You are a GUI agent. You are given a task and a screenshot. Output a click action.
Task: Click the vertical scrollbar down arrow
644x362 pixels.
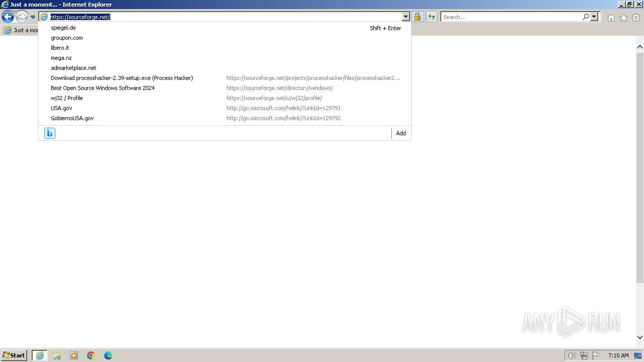(x=640, y=337)
